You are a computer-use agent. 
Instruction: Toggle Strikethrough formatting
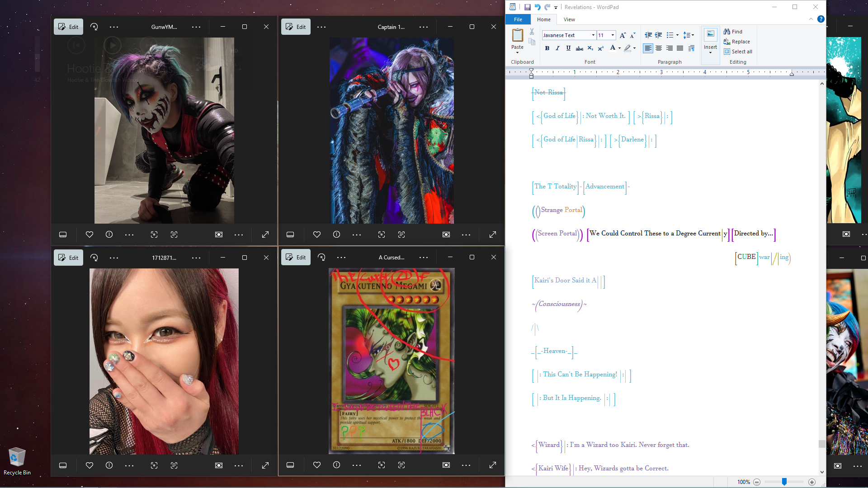click(579, 48)
